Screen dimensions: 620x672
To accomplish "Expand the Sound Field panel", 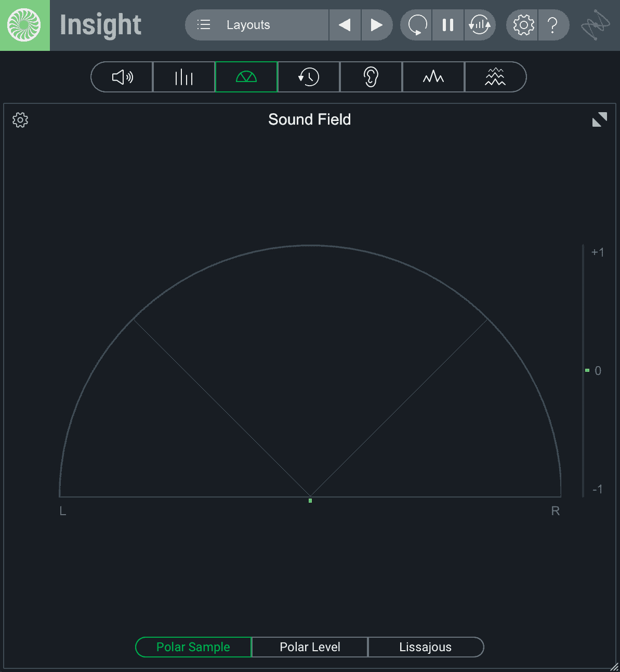I will (600, 119).
